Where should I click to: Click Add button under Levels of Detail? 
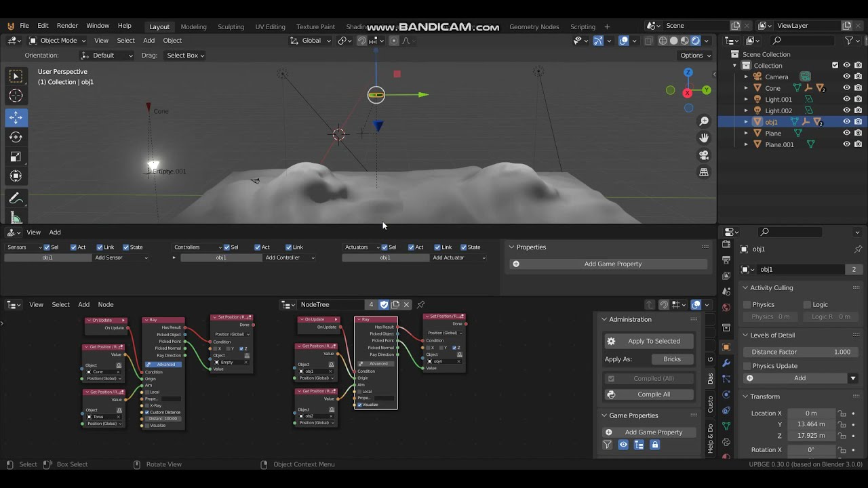click(794, 378)
